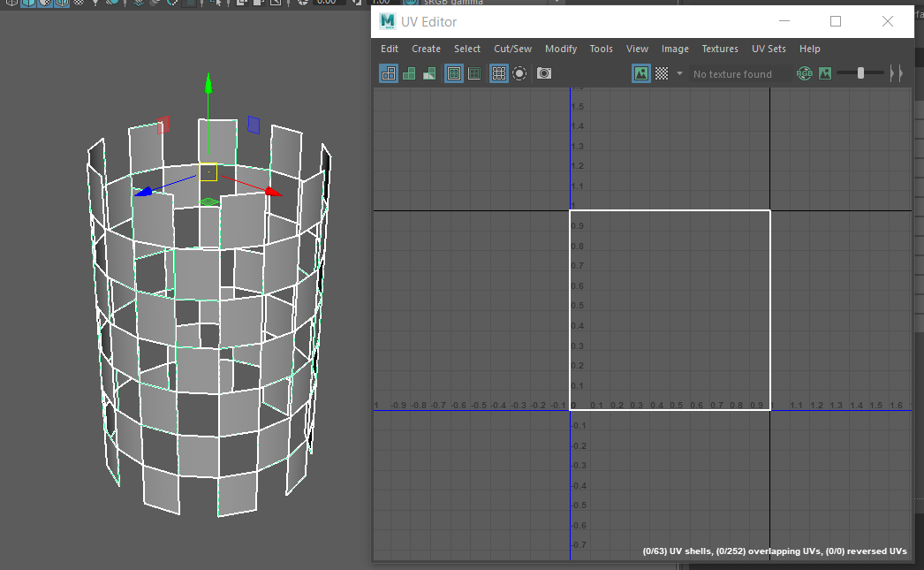Open the Help menu

810,49
